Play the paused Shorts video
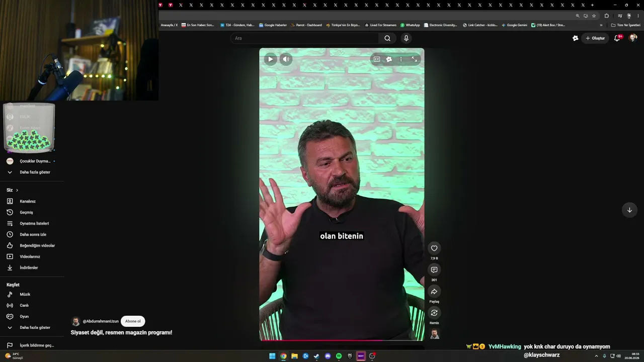This screenshot has height=362, width=644. point(270,59)
